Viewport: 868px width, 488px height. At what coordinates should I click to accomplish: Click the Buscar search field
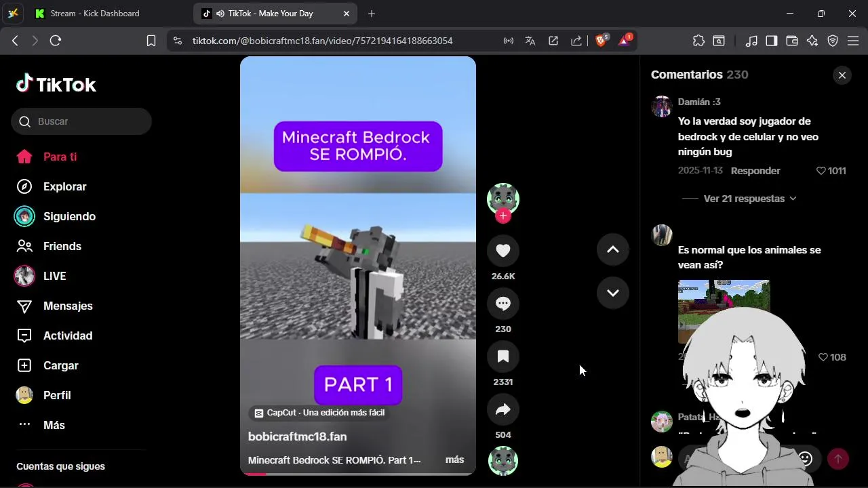81,121
